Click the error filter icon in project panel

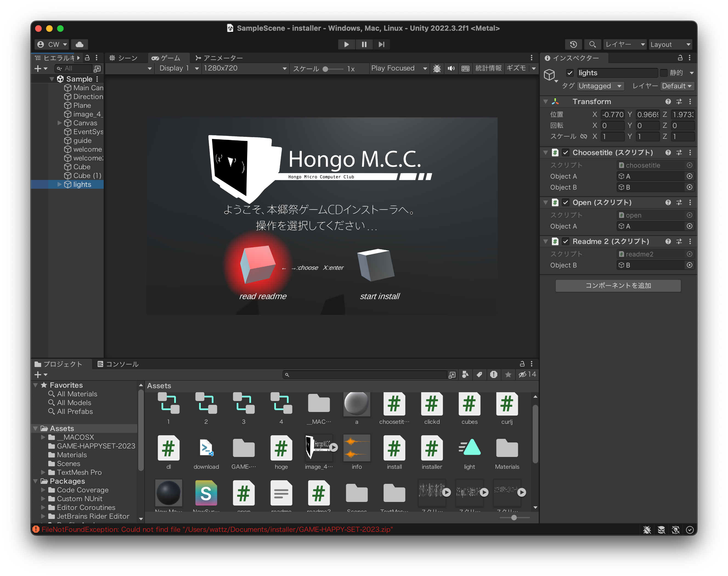(494, 375)
